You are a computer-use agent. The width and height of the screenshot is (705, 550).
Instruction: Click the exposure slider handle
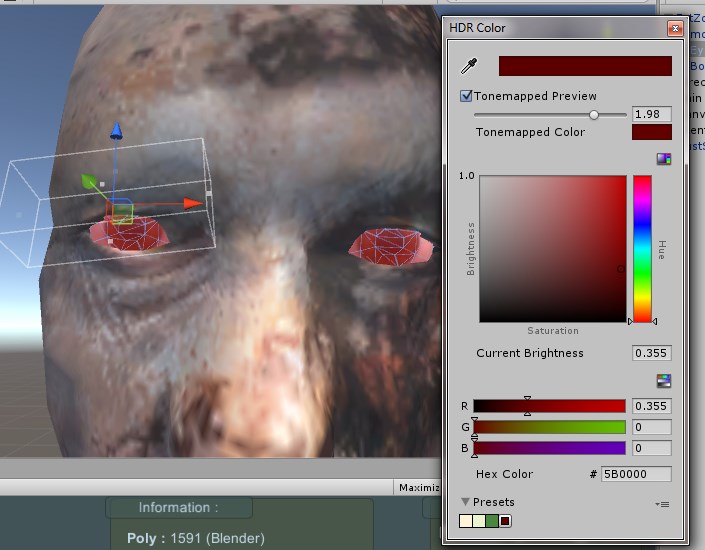tap(594, 115)
